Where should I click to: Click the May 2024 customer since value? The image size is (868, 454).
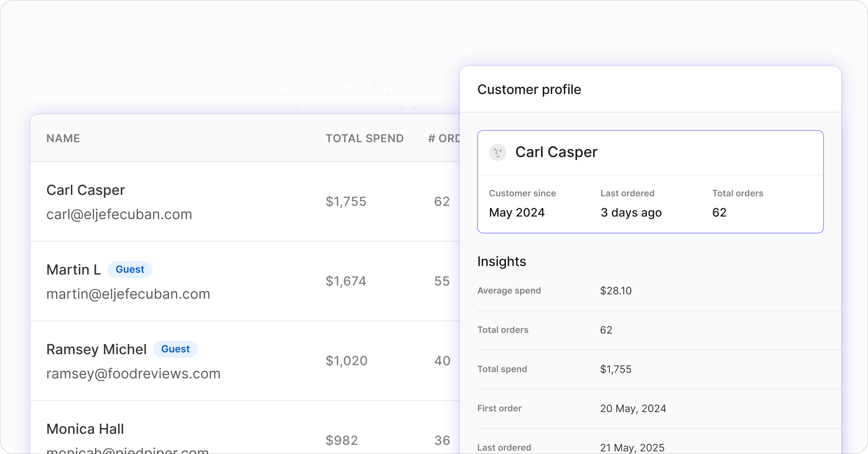tap(517, 212)
